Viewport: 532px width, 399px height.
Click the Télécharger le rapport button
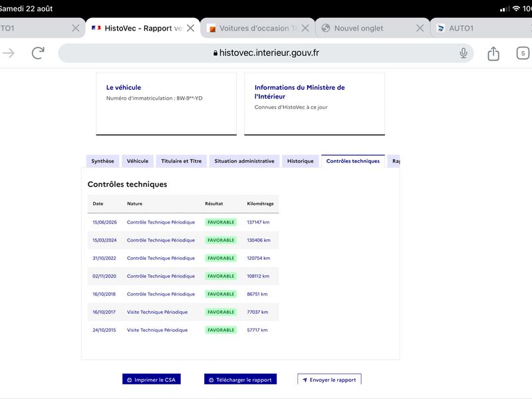(240, 379)
